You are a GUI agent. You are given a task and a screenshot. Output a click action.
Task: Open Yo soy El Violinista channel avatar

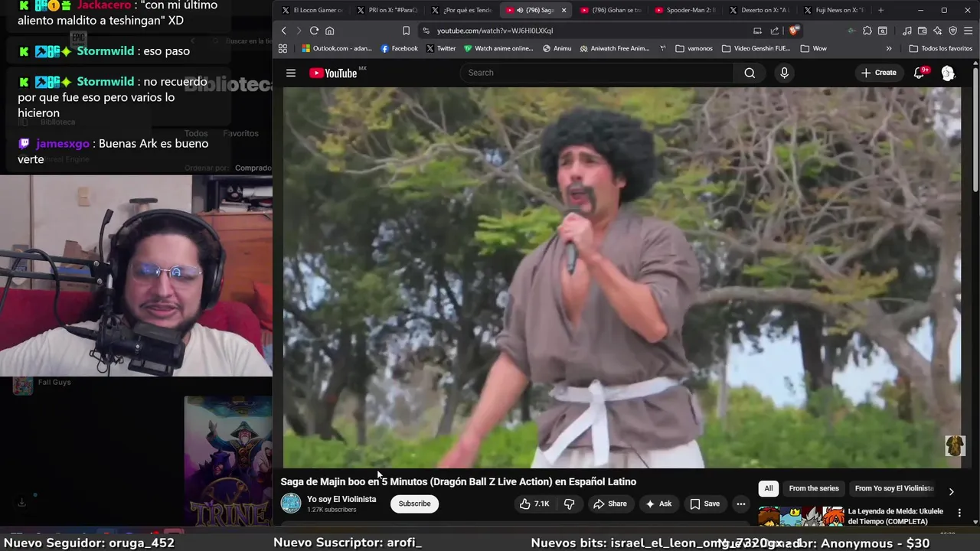click(291, 503)
